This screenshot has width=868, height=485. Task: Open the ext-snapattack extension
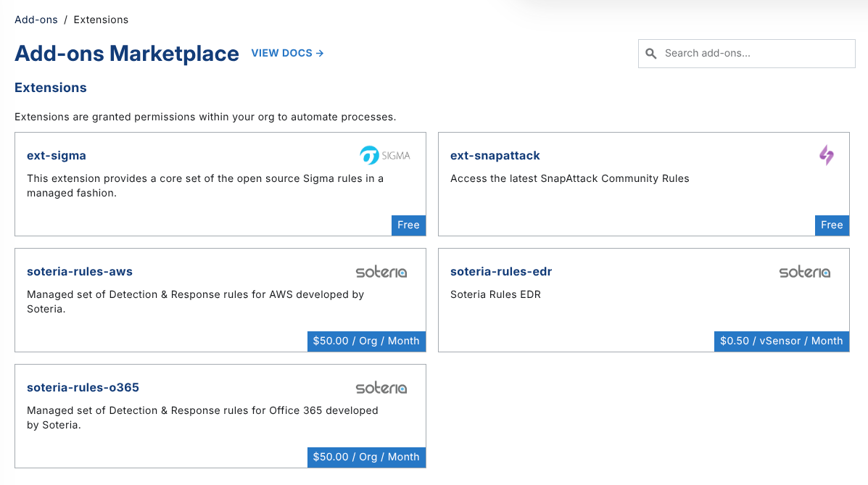pyautogui.click(x=495, y=156)
